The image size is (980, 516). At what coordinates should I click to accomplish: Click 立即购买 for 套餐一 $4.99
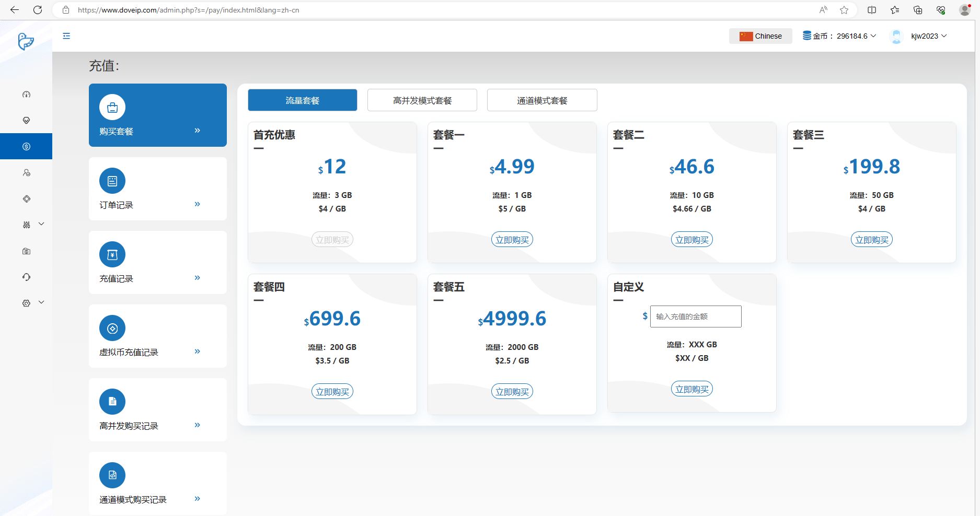coord(512,240)
